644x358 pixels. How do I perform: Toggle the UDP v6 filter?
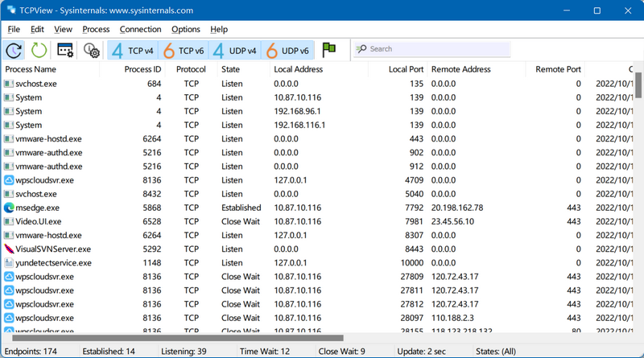point(287,51)
